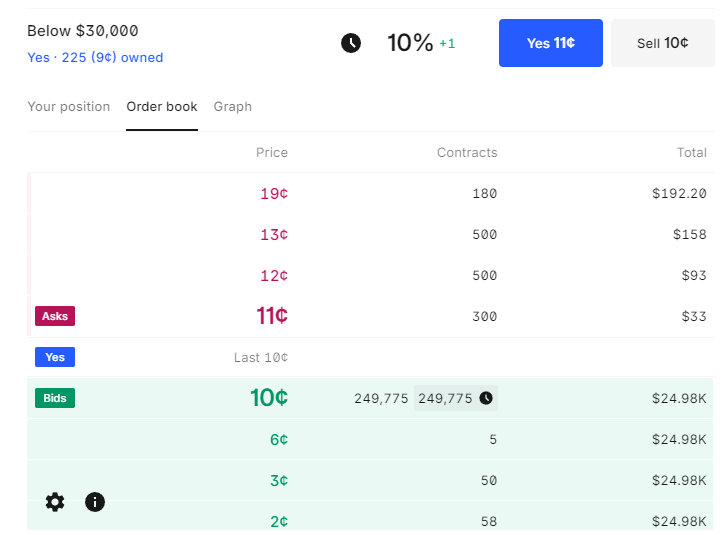Viewport: 728px width, 535px height.
Task: Click the best bid price 10¢
Action: 269,398
